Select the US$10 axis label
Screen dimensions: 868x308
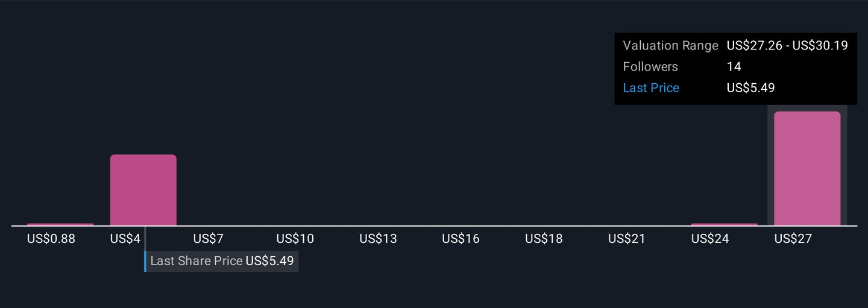(x=295, y=239)
